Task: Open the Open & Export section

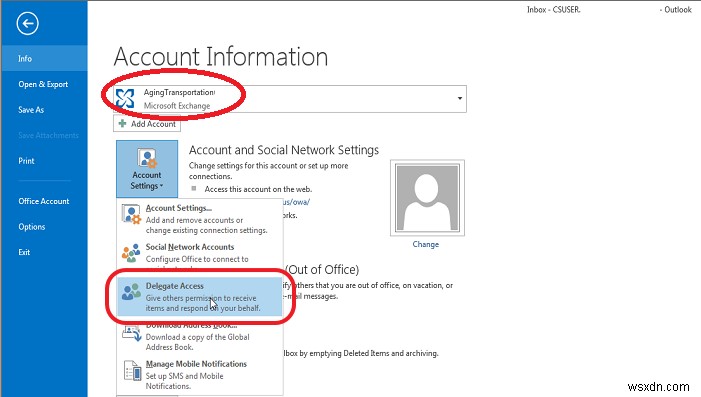Action: [x=44, y=84]
